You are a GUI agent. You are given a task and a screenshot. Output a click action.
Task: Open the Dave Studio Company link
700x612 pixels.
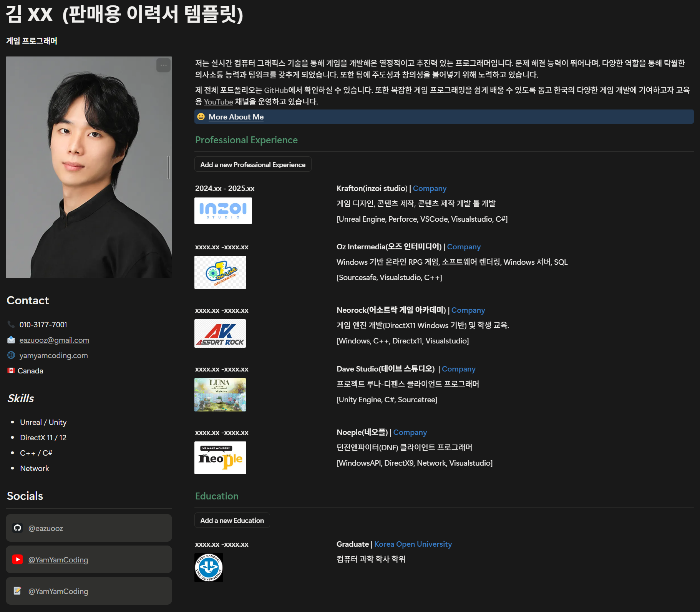pos(459,369)
